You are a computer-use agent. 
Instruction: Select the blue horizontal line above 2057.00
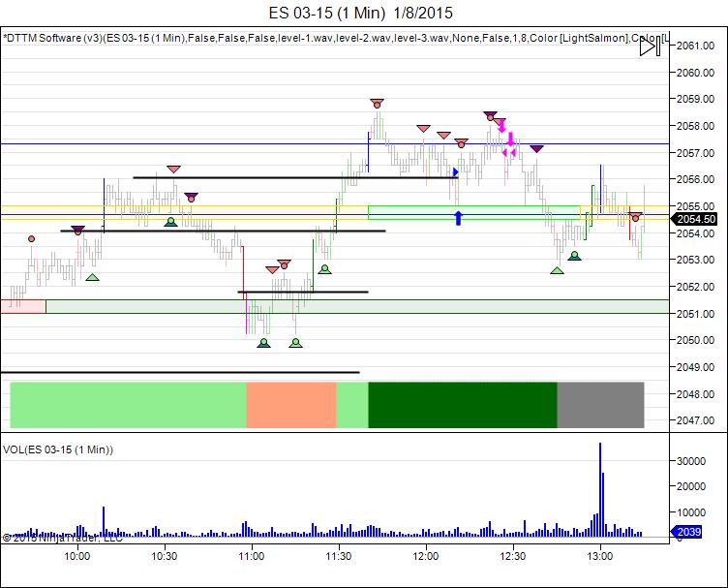(x=335, y=144)
